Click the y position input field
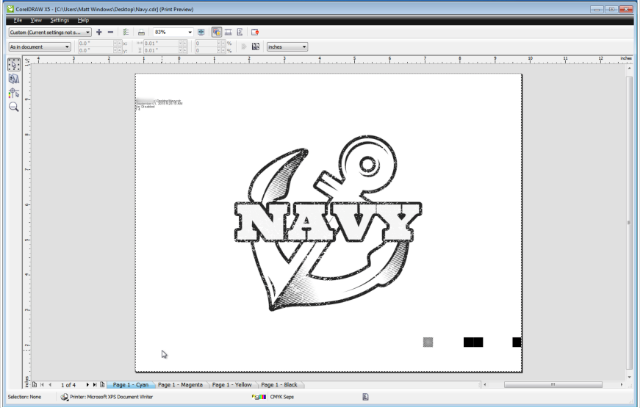 coord(96,50)
